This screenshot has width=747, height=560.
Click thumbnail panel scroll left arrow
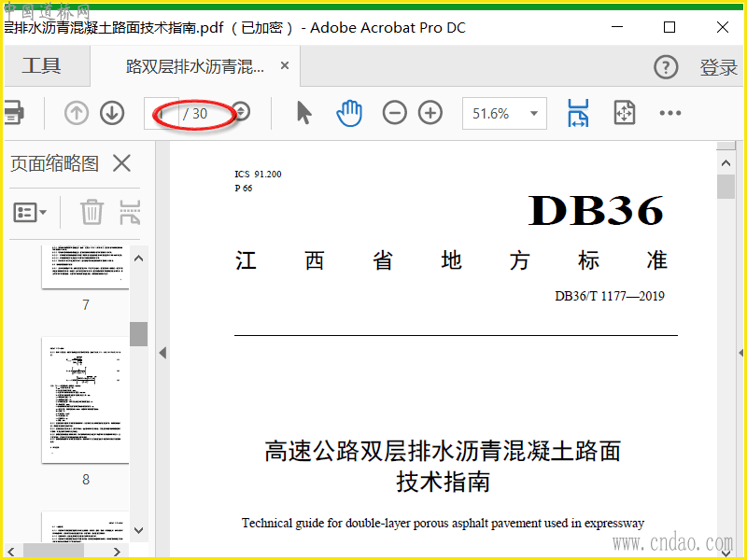tap(11, 552)
